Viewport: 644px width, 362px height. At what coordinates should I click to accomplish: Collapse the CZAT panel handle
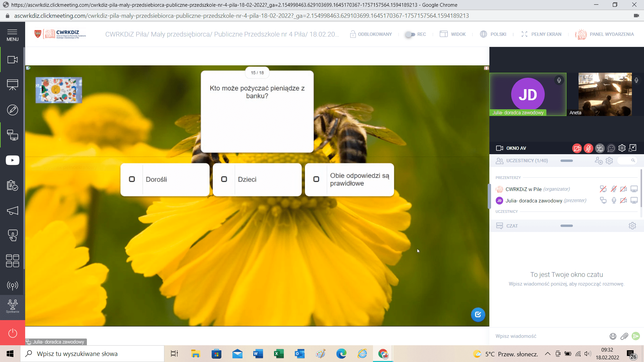coord(567,226)
